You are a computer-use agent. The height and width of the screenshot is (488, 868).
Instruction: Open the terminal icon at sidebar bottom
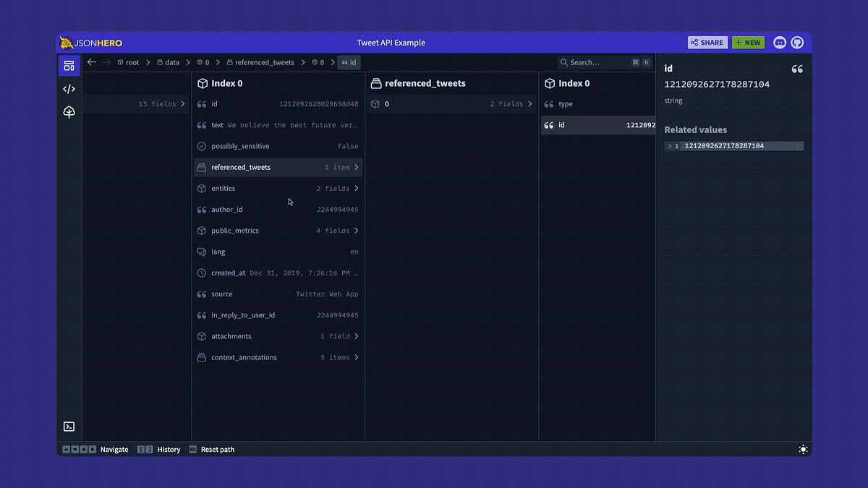coord(69,426)
